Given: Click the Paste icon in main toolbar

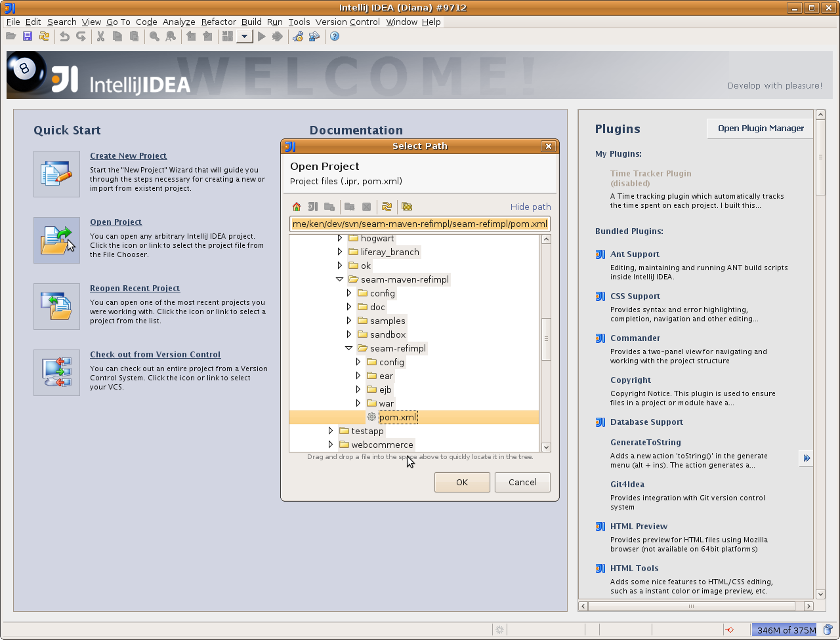Looking at the screenshot, I should coord(134,37).
